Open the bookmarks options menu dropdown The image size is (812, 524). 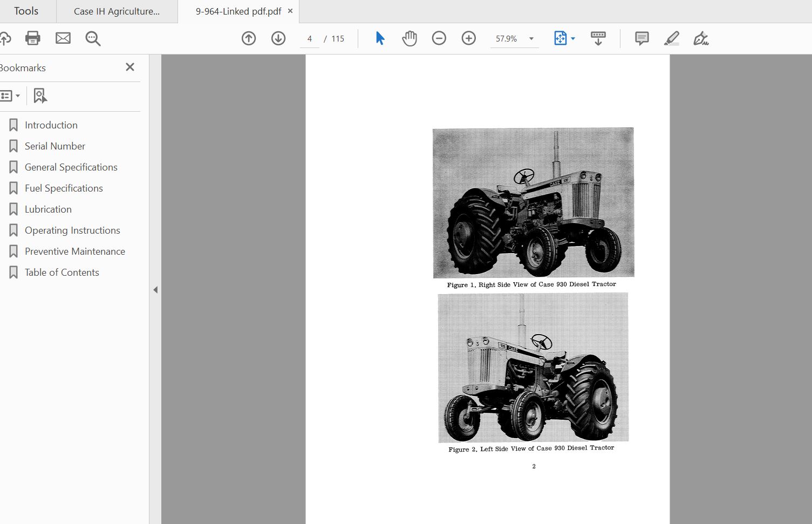point(10,96)
